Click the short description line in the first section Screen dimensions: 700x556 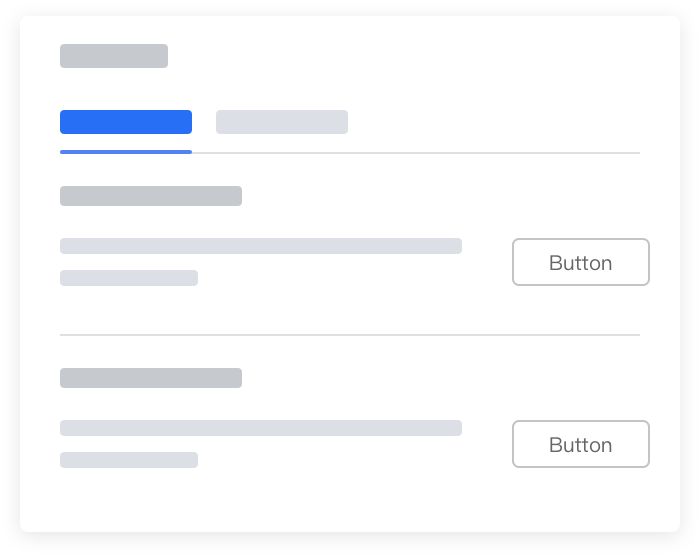coord(129,278)
